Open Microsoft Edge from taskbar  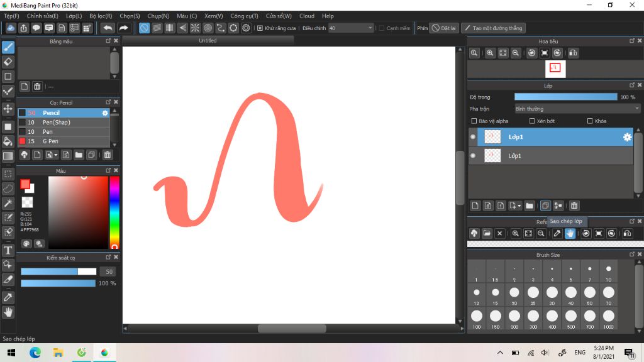click(x=35, y=353)
